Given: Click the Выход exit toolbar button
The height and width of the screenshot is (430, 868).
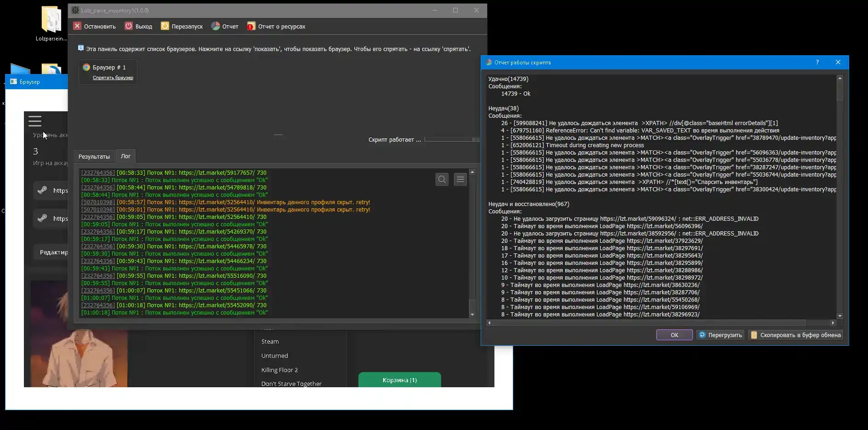Looking at the screenshot, I should point(138,26).
